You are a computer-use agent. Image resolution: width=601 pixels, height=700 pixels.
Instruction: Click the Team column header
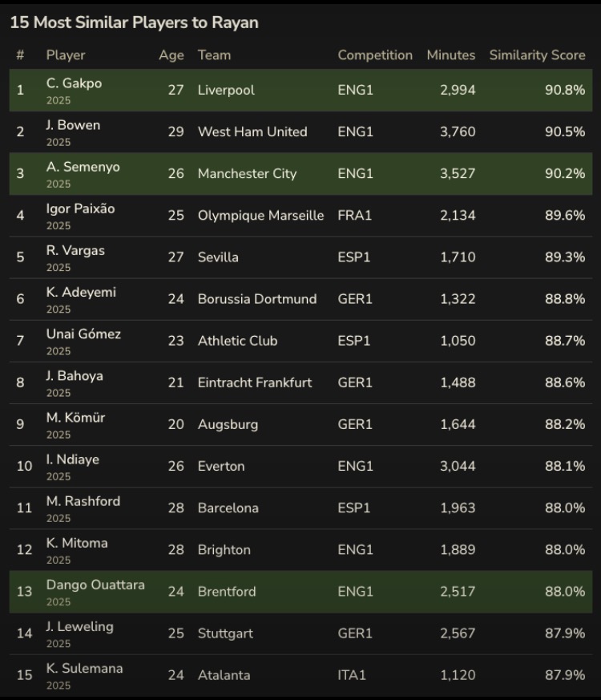point(214,55)
